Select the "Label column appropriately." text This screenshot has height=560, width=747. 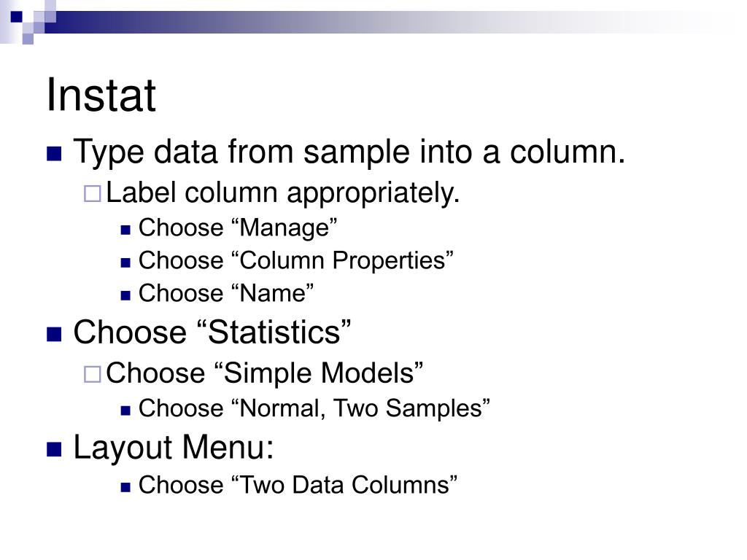(x=282, y=194)
